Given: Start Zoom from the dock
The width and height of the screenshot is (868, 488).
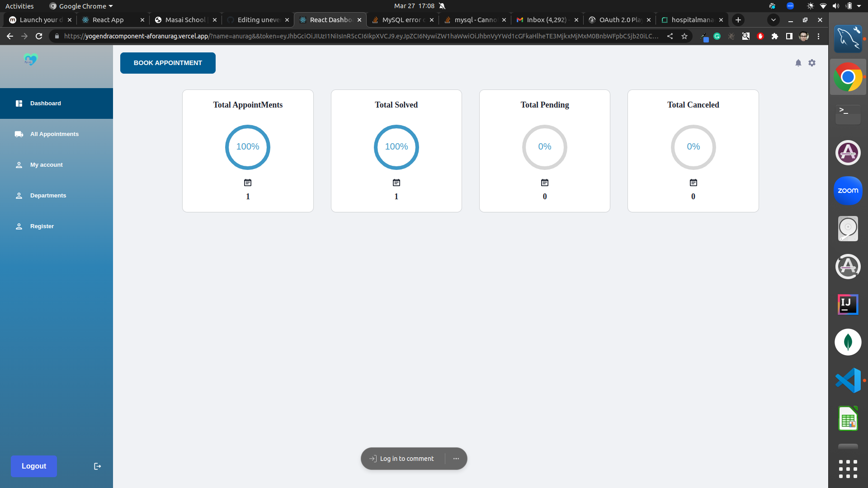Looking at the screenshot, I should tap(848, 190).
